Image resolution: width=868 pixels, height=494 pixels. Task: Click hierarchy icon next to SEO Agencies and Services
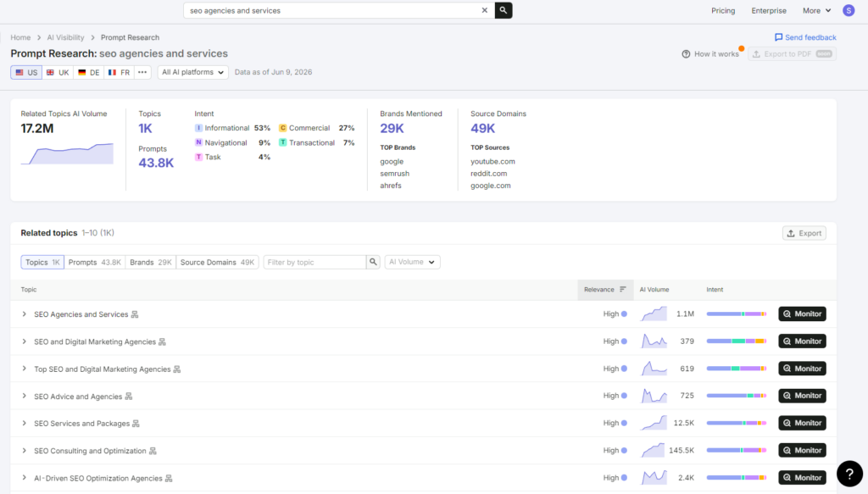135,314
